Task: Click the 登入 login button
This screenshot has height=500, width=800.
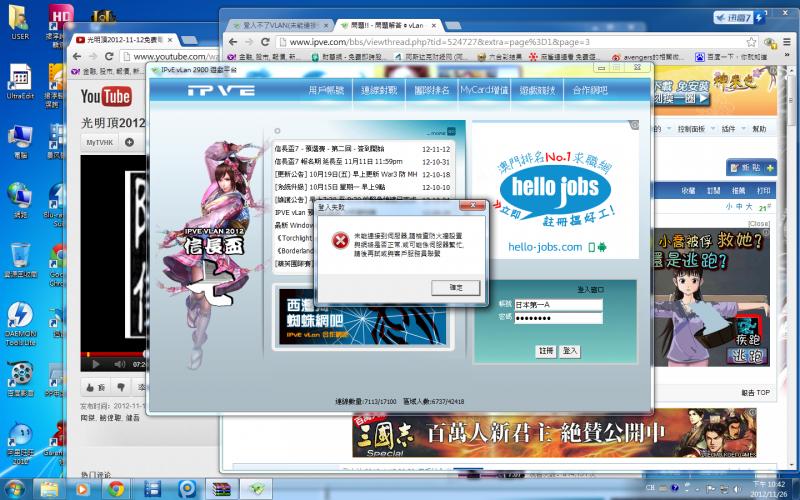Action: [x=569, y=351]
